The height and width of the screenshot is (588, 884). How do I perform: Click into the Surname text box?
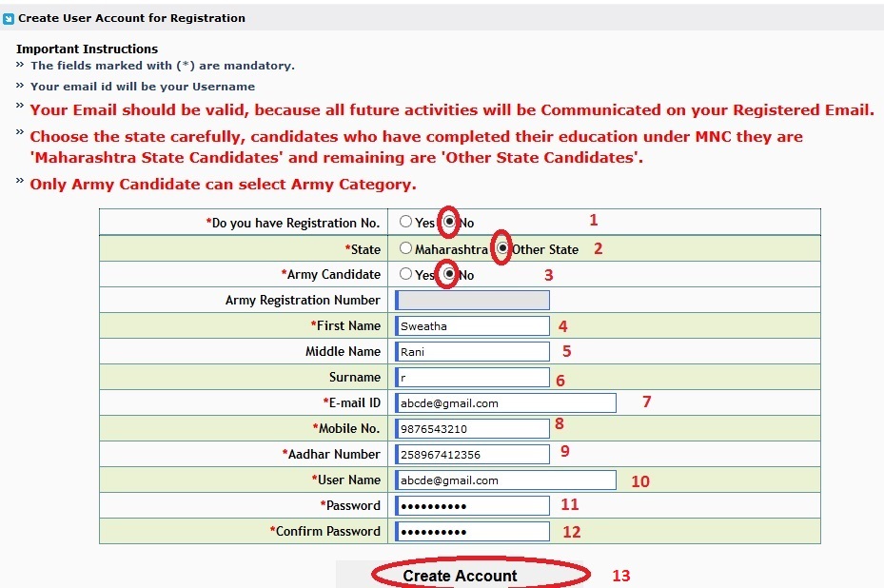tap(472, 377)
